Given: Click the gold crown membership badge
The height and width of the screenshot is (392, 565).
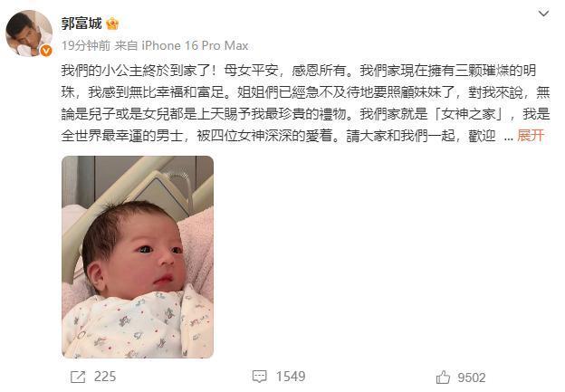Looking at the screenshot, I should (112, 24).
